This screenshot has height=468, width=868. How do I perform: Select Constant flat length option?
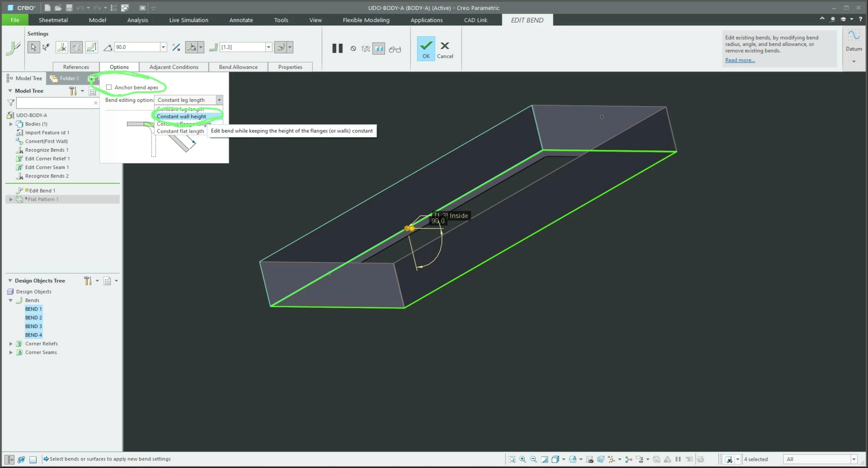click(180, 131)
